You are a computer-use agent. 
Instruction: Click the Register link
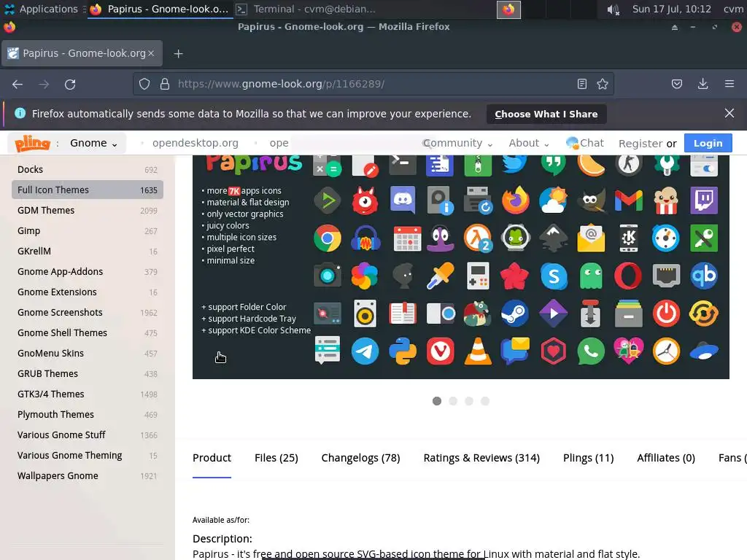(x=640, y=144)
